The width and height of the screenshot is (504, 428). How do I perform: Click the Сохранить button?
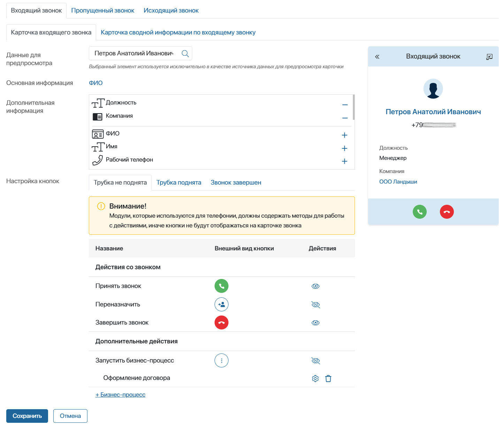point(27,416)
